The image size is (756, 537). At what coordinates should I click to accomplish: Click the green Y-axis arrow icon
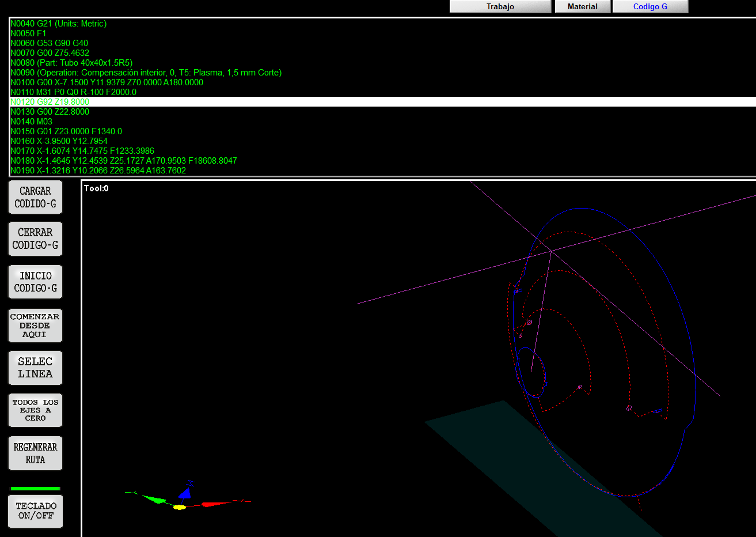click(x=154, y=499)
